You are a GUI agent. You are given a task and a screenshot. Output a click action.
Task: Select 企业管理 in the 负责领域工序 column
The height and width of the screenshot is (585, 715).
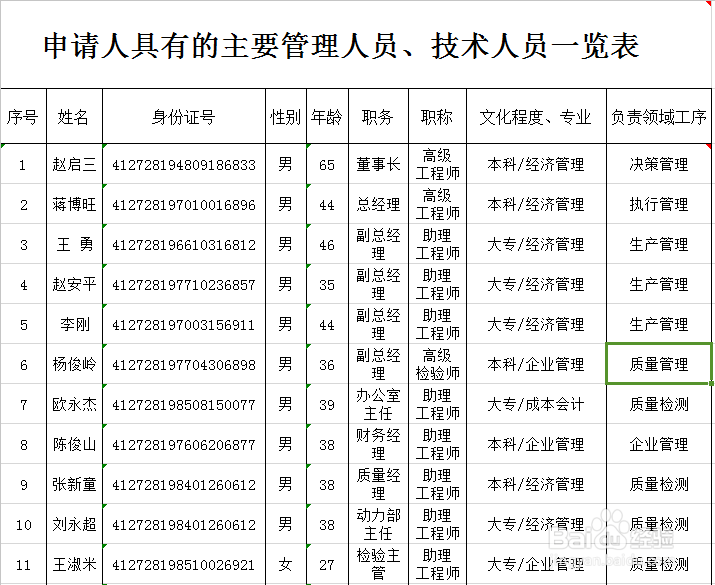point(659,444)
